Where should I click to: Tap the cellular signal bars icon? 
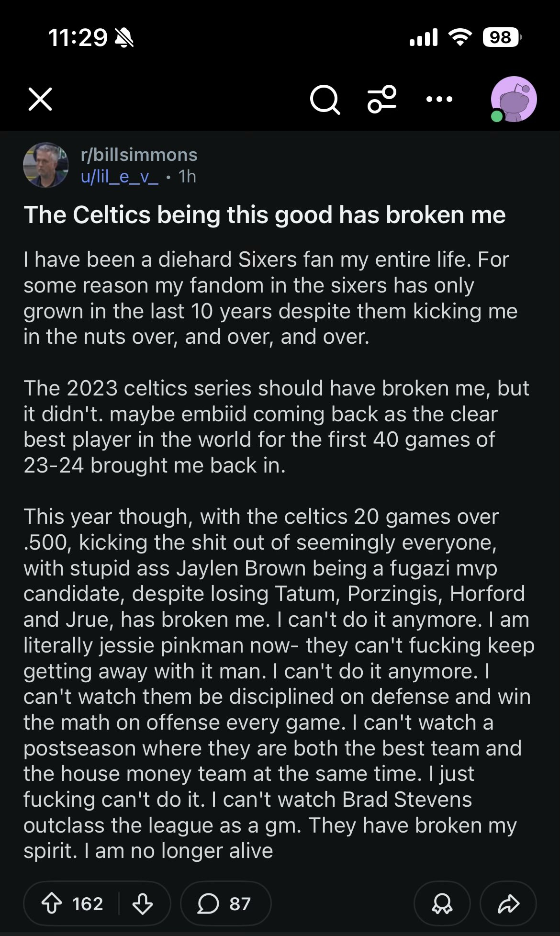coord(424,37)
